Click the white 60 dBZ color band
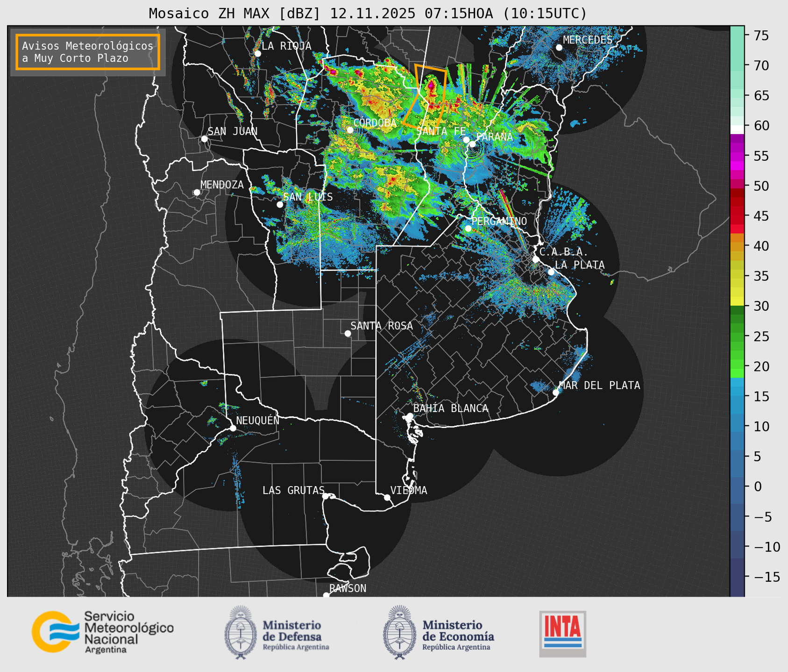 click(737, 129)
